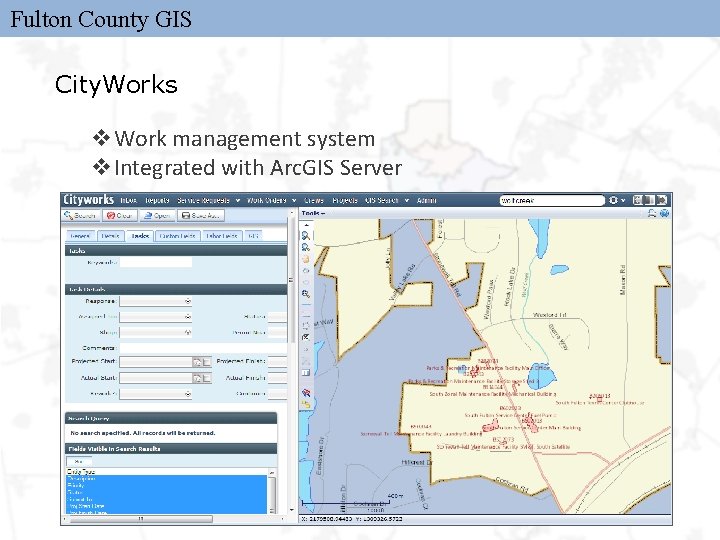Click the left panel layout icon in the header

(638, 200)
